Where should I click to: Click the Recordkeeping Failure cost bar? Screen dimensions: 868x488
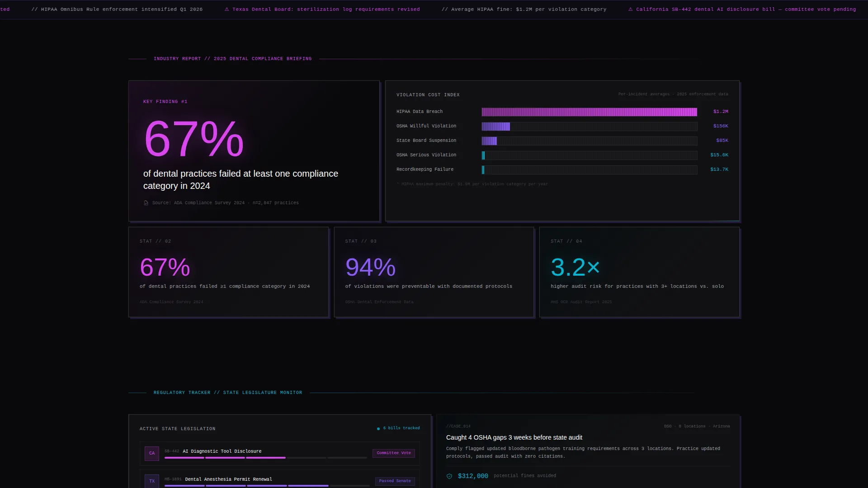pos(590,170)
